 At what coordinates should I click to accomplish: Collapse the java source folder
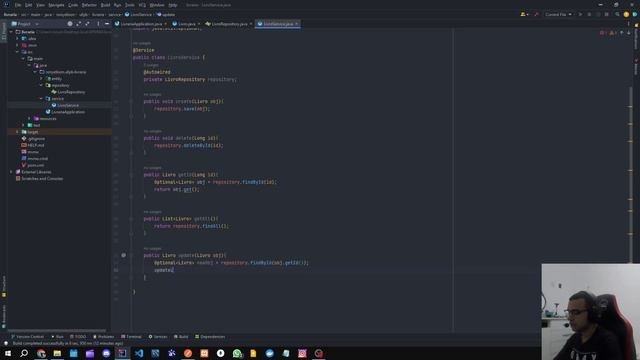(x=29, y=65)
